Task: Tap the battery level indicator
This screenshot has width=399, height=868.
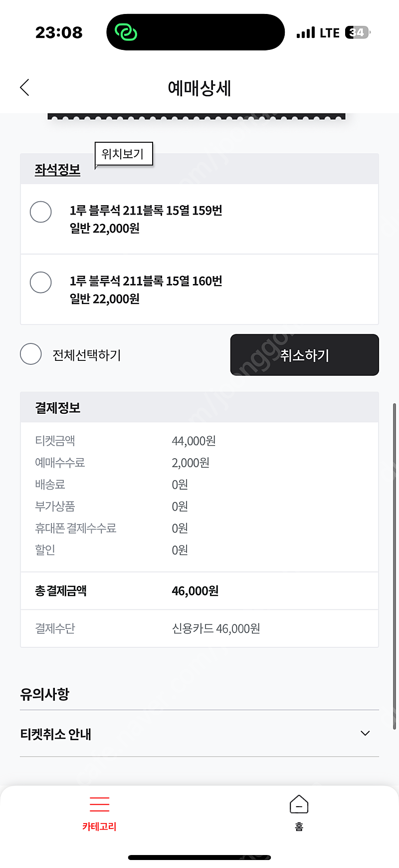Action: click(x=357, y=33)
